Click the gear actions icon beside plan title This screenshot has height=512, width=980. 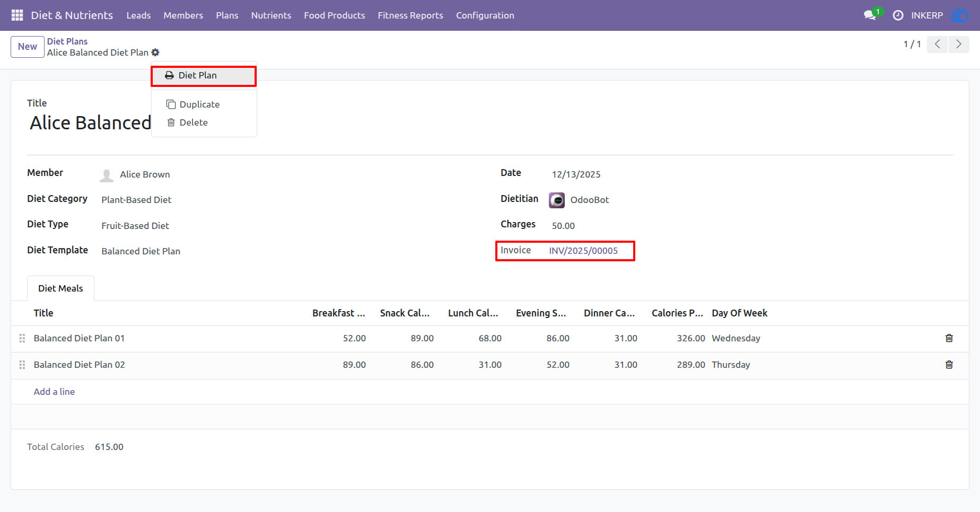155,52
